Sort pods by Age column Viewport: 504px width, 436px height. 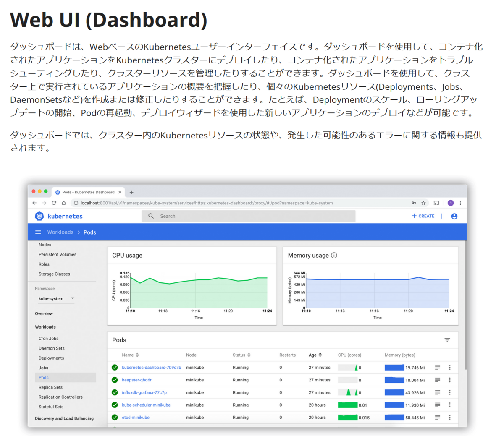(x=315, y=355)
